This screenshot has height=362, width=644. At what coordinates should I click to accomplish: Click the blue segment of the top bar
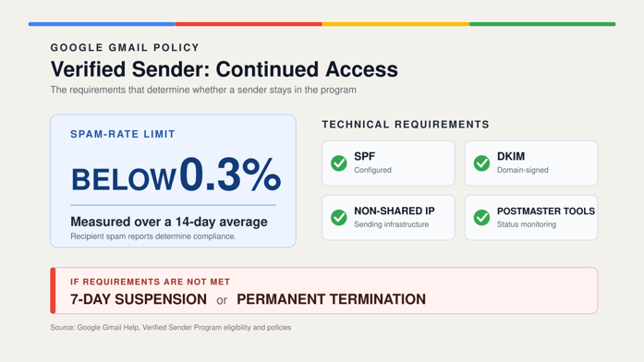102,24
